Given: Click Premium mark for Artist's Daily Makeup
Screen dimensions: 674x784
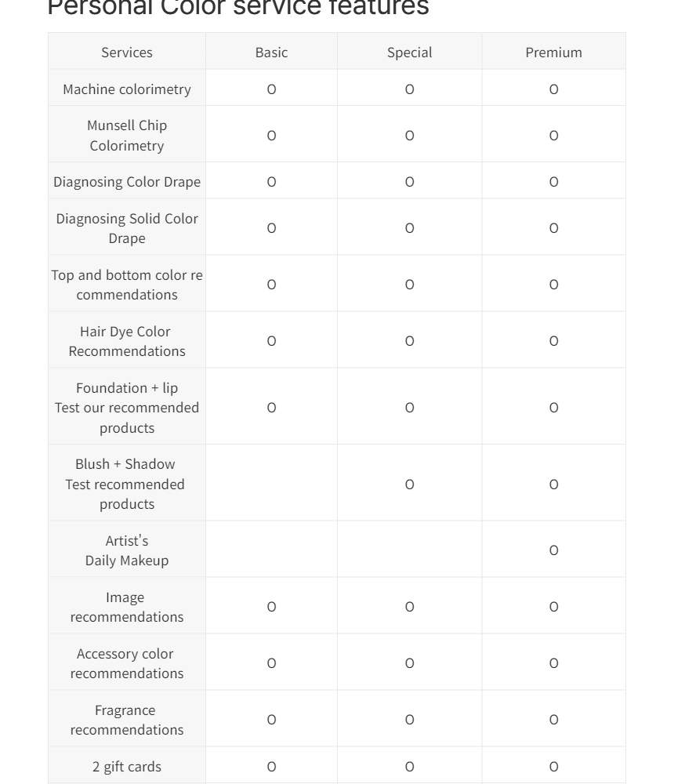Looking at the screenshot, I should pyautogui.click(x=553, y=550).
